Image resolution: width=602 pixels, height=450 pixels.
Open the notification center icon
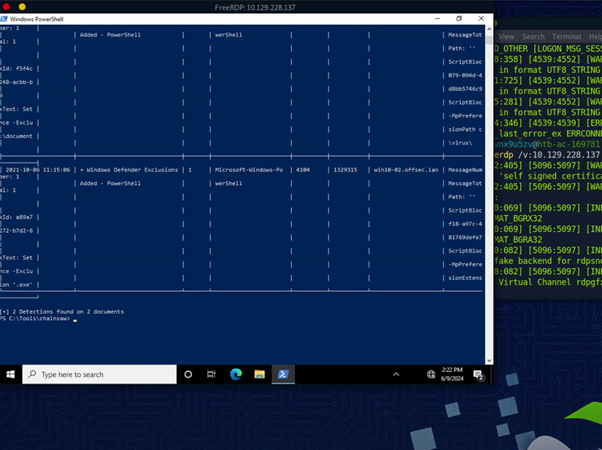[478, 375]
